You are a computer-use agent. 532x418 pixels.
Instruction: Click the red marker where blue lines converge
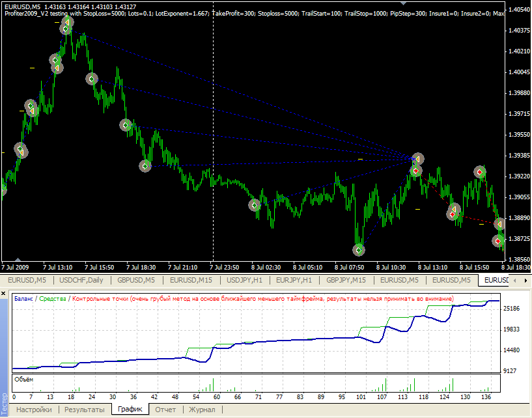coord(415,171)
